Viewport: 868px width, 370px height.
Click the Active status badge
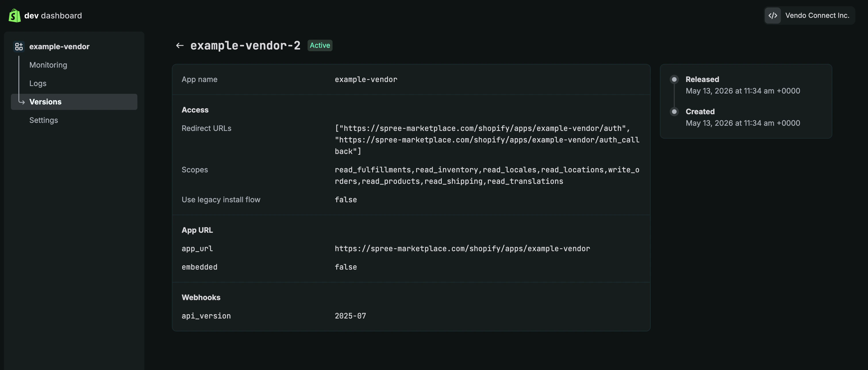click(320, 45)
